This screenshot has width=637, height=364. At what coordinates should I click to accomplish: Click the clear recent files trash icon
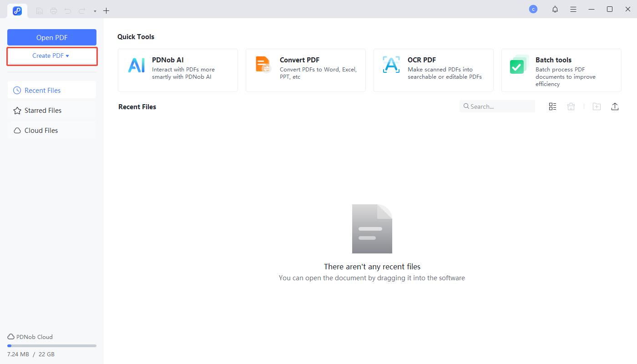[x=571, y=106]
